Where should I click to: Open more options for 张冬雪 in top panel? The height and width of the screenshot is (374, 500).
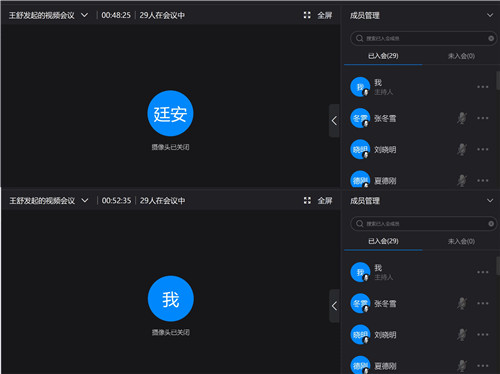point(482,118)
